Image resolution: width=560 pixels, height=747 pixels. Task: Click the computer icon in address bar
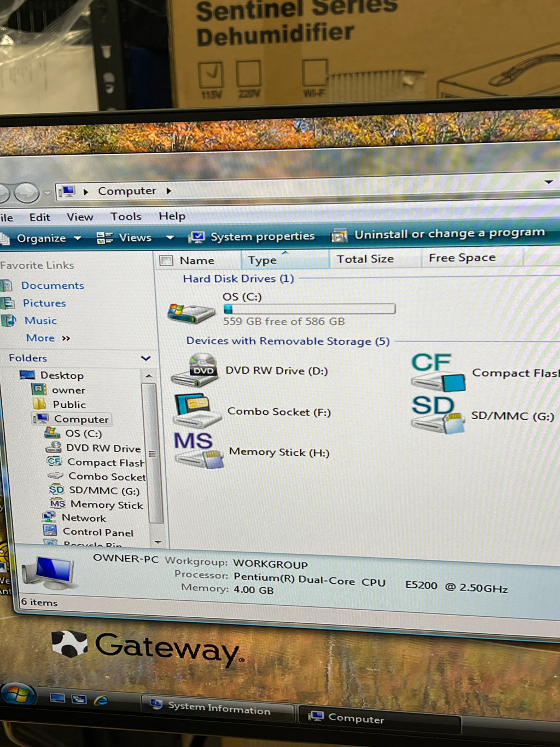[x=67, y=192]
